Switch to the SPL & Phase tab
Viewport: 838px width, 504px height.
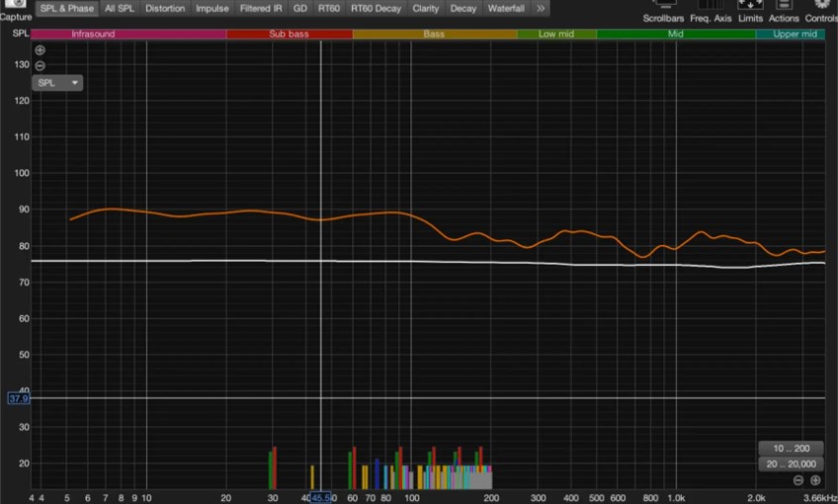tap(67, 9)
